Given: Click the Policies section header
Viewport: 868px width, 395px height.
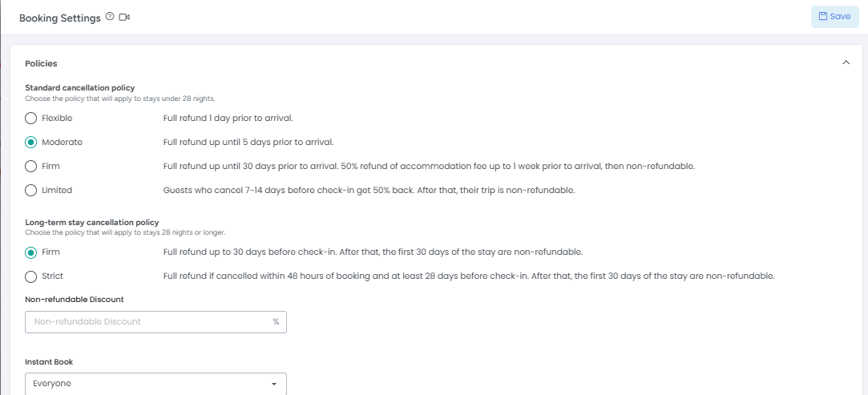Looking at the screenshot, I should (41, 63).
